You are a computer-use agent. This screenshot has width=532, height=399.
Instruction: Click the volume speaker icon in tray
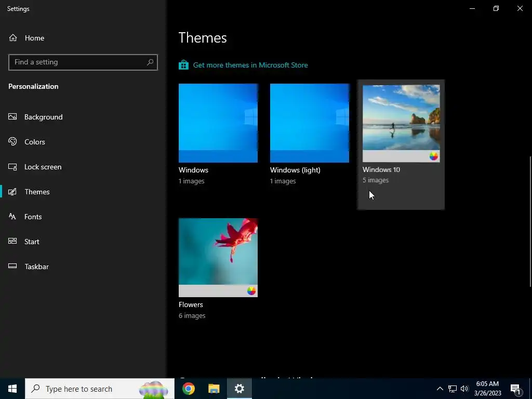[x=464, y=389]
